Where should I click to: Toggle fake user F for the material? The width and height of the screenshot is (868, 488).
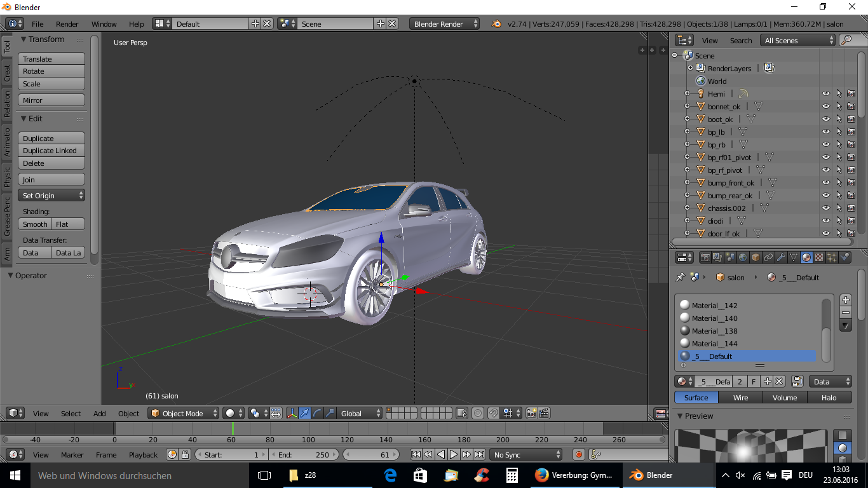(754, 382)
